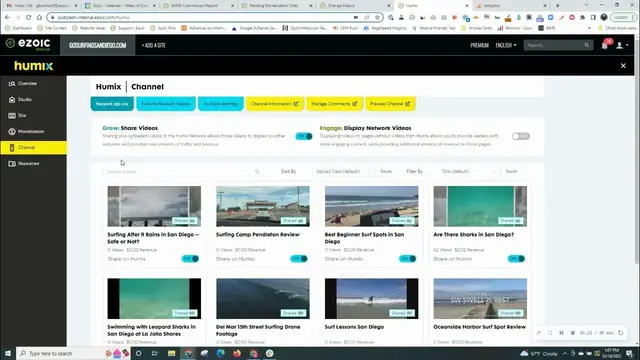Toggle Engage: Display Network Videos switch

(521, 136)
